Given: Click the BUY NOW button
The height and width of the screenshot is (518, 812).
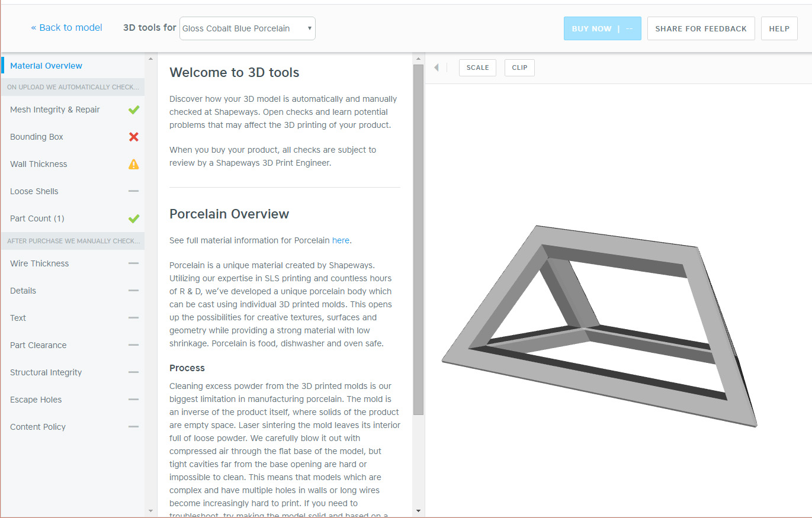Looking at the screenshot, I should (602, 28).
